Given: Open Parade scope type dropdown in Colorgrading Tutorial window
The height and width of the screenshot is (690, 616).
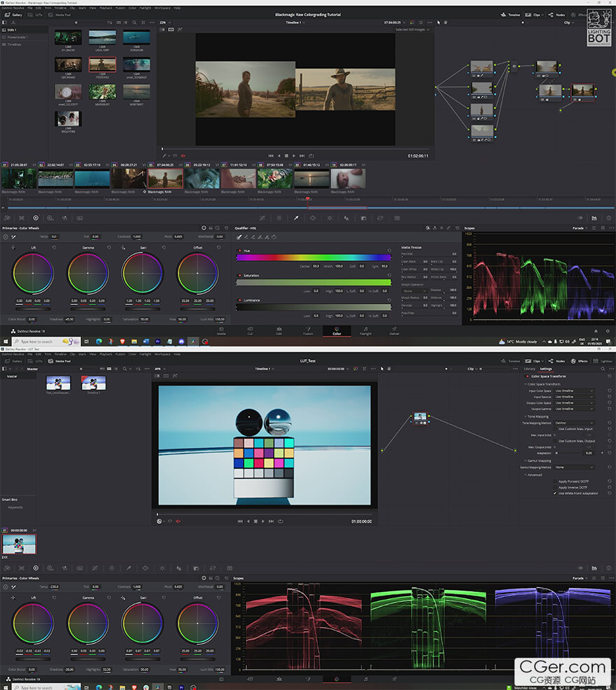Looking at the screenshot, I should click(x=580, y=228).
